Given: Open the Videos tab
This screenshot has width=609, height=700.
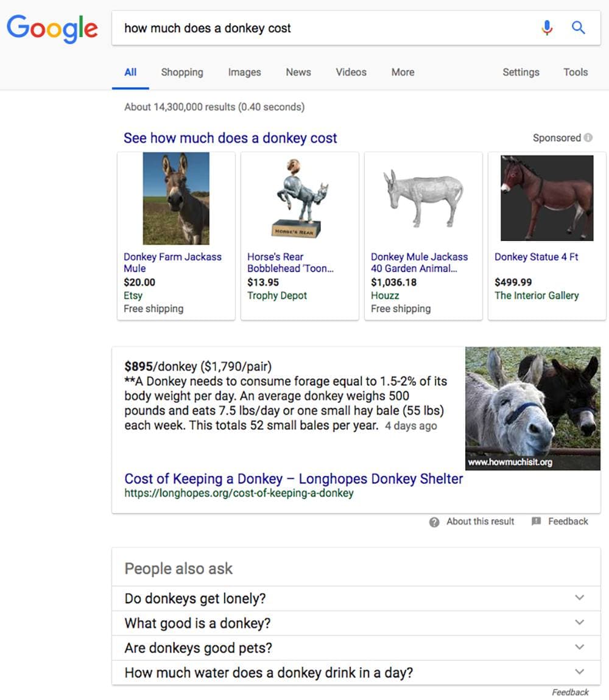Looking at the screenshot, I should pos(351,72).
